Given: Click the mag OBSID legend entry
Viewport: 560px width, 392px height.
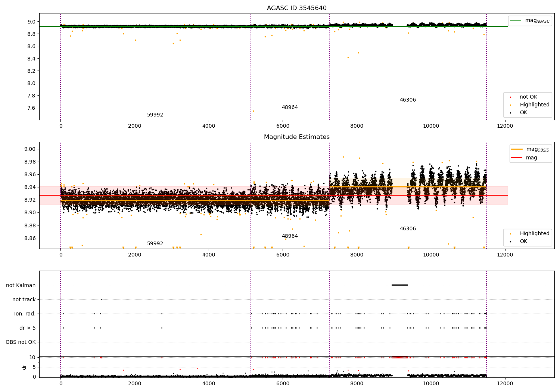Looking at the screenshot, I should 531,149.
